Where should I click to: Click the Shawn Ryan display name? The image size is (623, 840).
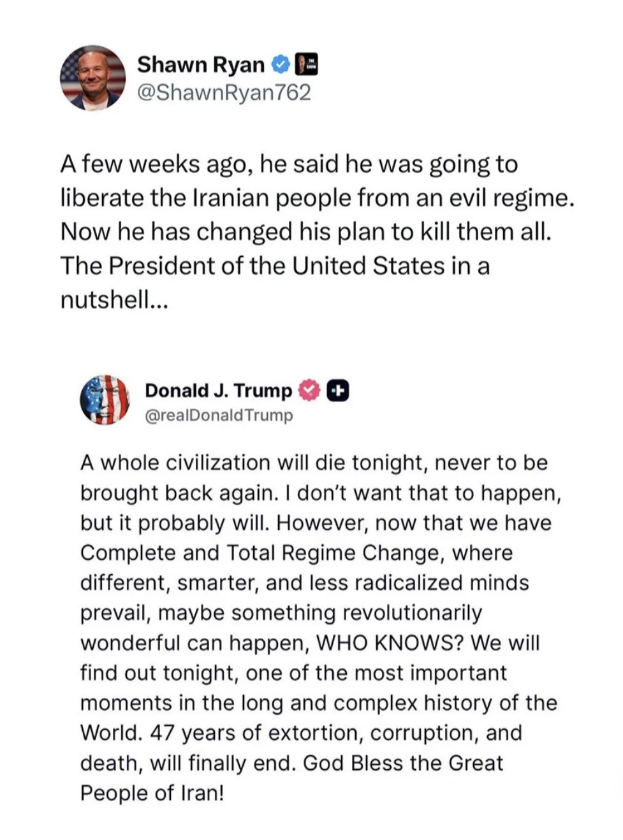[x=201, y=64]
